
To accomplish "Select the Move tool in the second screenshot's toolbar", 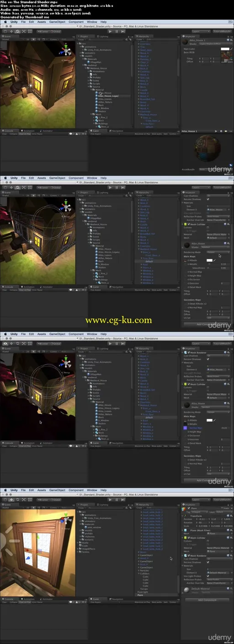I will (x=11, y=188).
